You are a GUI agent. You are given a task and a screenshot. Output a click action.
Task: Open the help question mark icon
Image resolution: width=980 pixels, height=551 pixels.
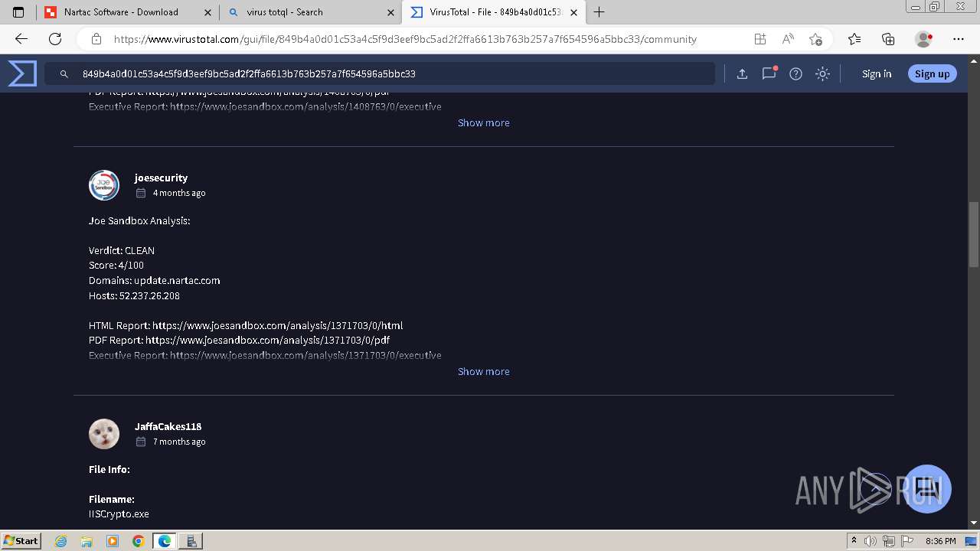point(795,73)
